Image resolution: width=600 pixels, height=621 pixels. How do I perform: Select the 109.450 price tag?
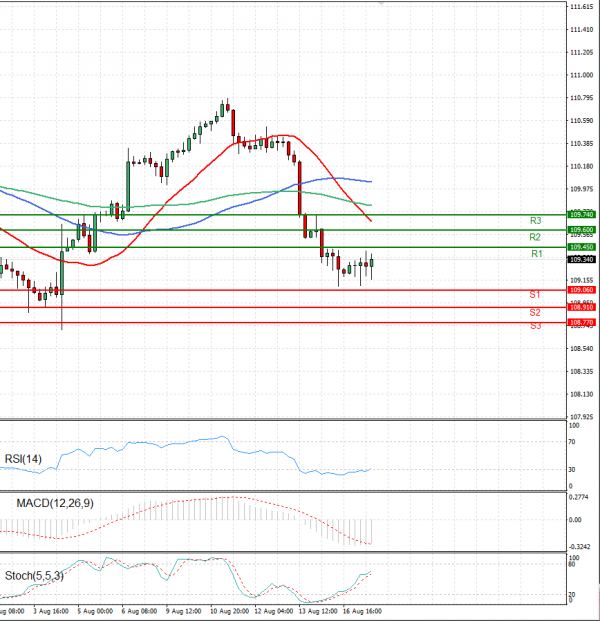coord(581,247)
